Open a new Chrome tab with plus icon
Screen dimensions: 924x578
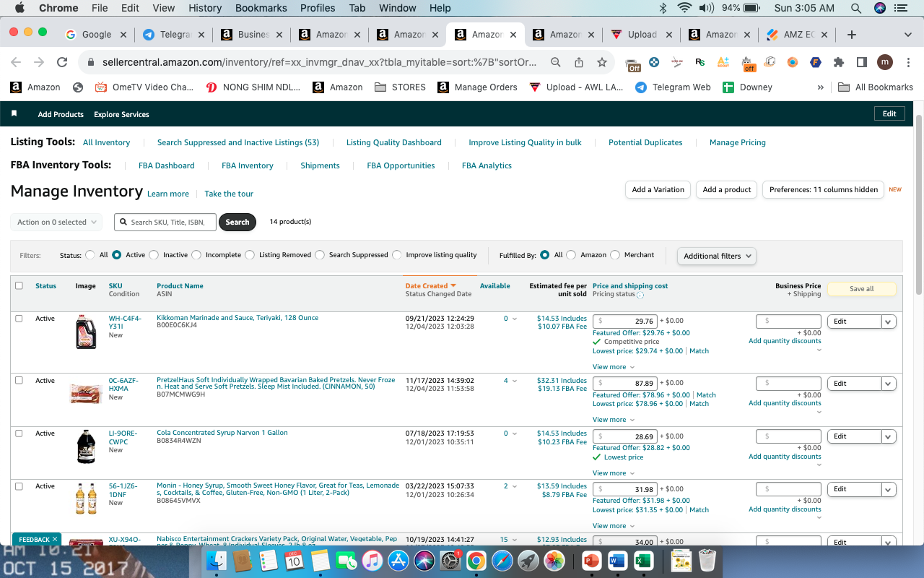pos(852,35)
